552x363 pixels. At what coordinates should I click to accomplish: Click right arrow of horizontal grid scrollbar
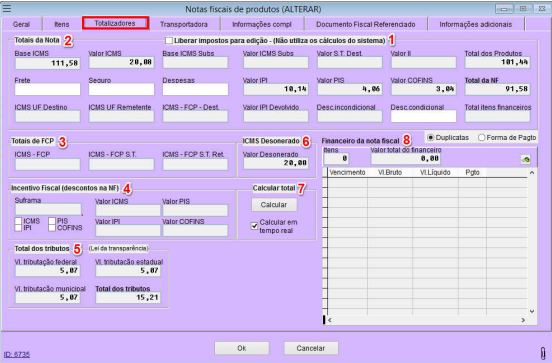point(523,320)
